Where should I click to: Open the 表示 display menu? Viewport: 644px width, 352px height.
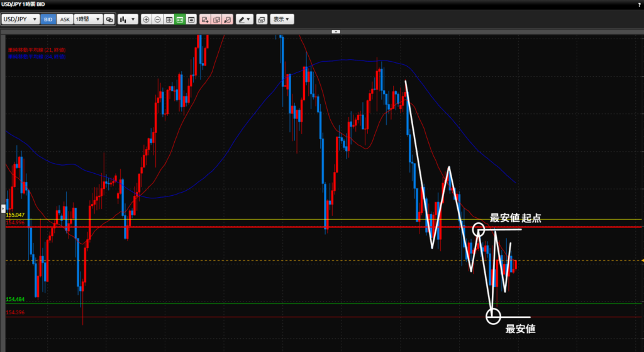[x=280, y=20]
